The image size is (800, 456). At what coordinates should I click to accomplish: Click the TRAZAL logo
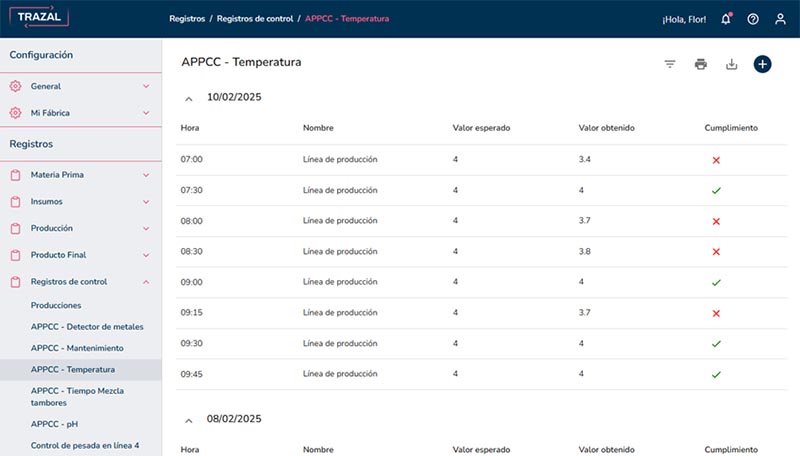(x=40, y=18)
